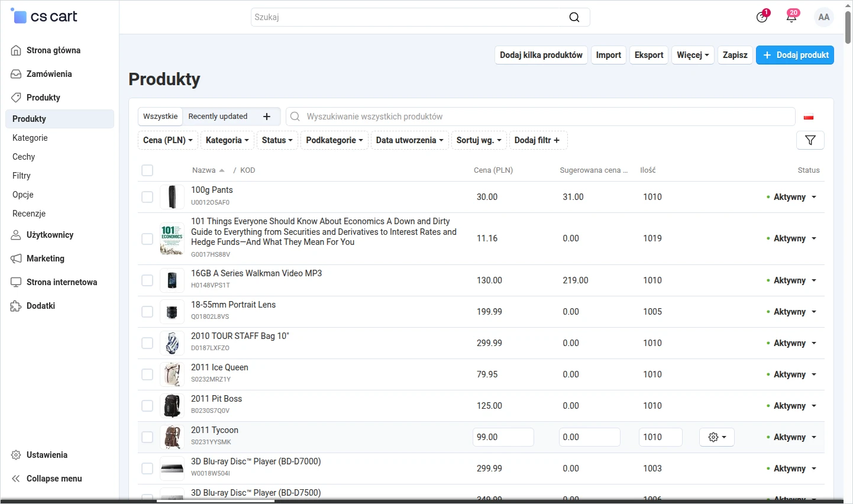The image size is (853, 504).
Task: Select the Recently updated tab
Action: [x=218, y=117]
